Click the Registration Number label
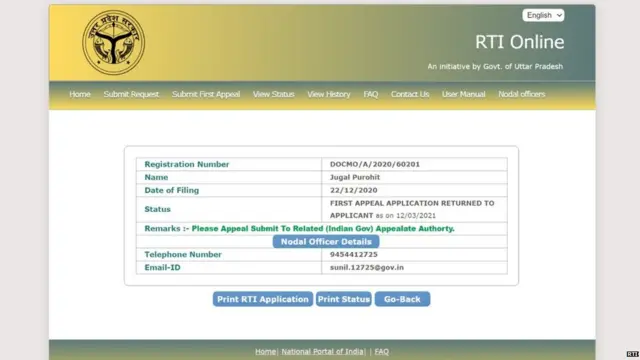 click(187, 164)
